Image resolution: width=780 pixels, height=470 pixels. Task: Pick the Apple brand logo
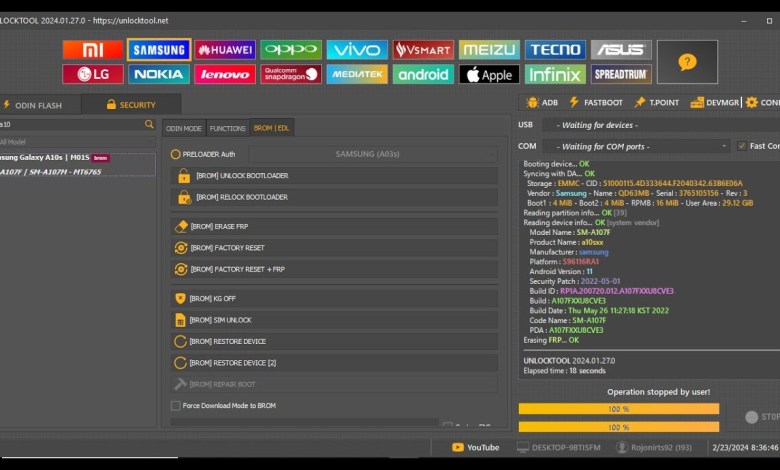(x=489, y=74)
